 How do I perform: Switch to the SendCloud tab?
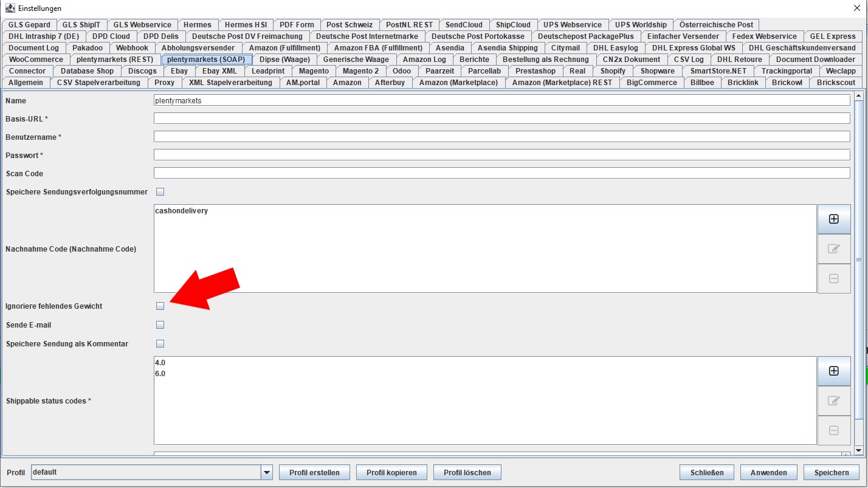pos(464,25)
